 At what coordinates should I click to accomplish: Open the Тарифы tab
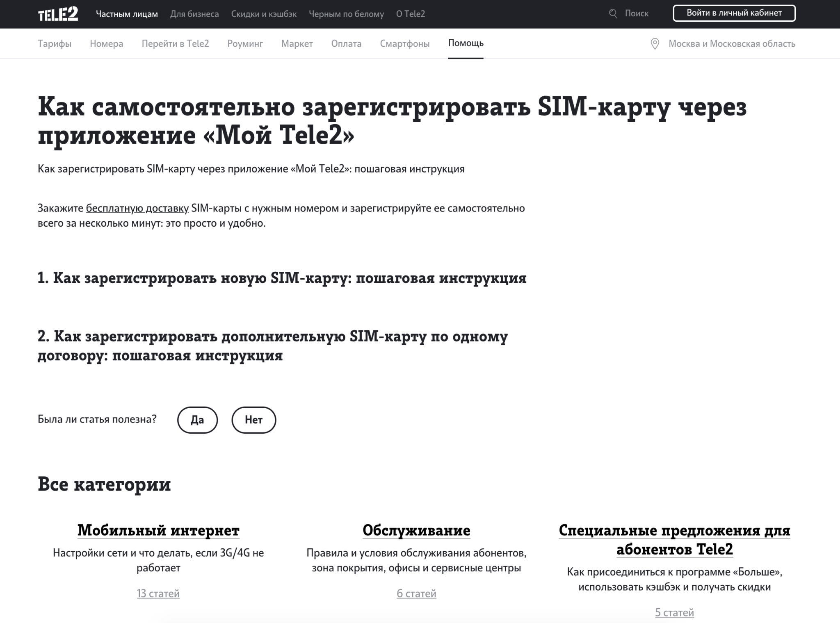pyautogui.click(x=55, y=44)
